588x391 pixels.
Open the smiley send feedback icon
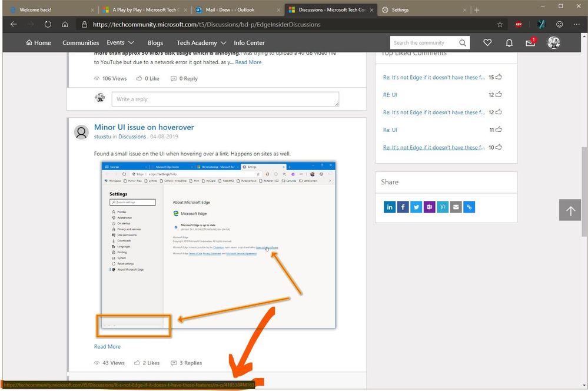pos(559,24)
